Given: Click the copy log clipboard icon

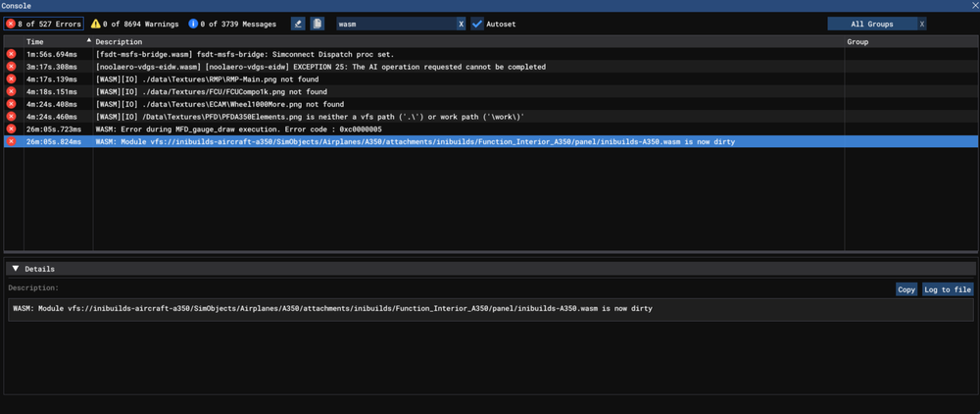Looking at the screenshot, I should tap(318, 24).
